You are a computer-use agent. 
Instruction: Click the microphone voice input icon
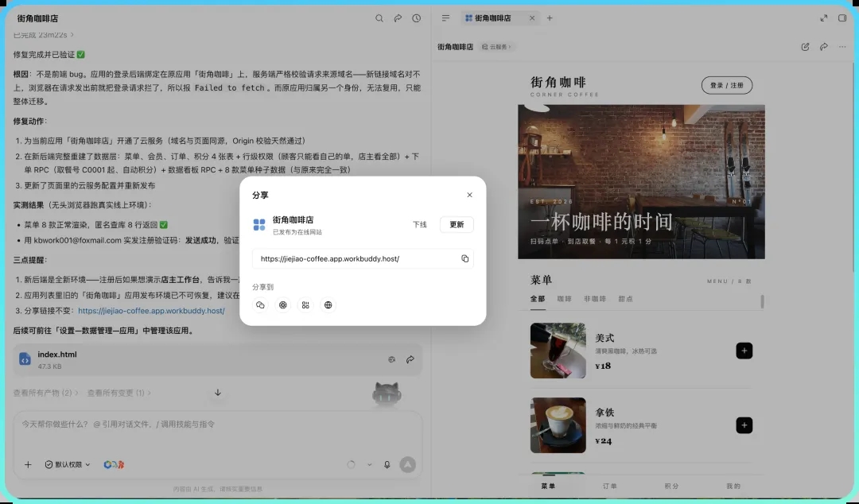click(387, 464)
